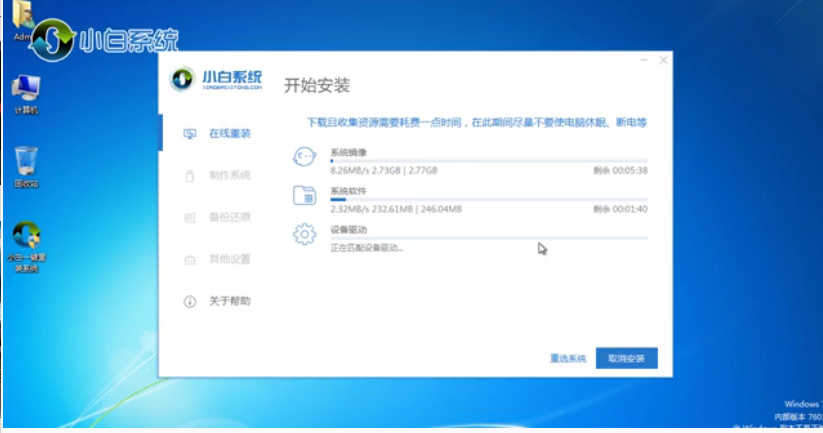Screen dimensions: 823x433
Task: Click the 小白系统 logo in the window header
Action: point(218,80)
